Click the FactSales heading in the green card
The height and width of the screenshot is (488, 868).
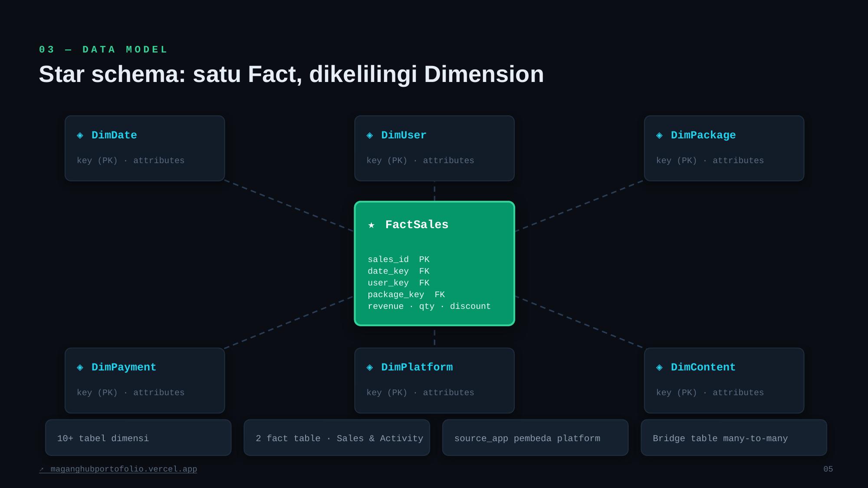[x=417, y=225]
